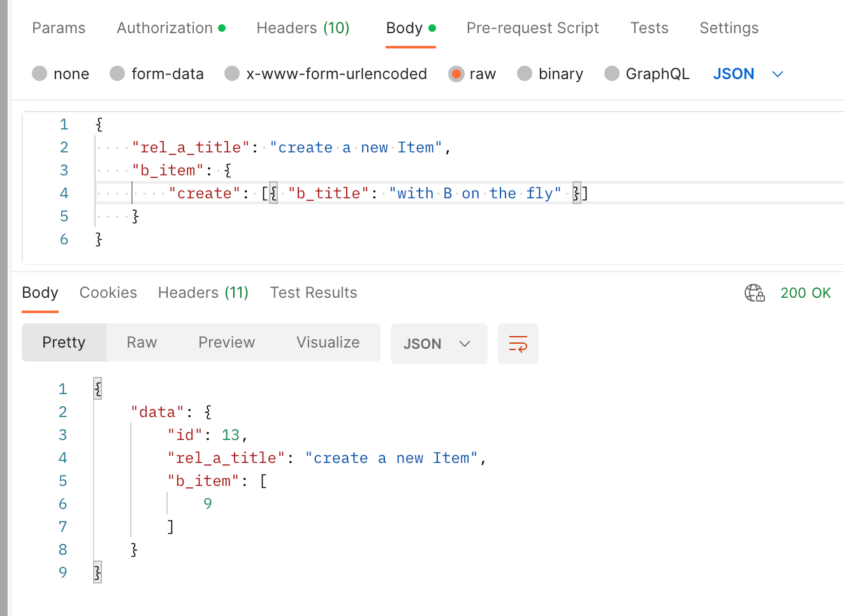Select the form-data body type
Image resolution: width=844 pixels, height=616 pixels.
tap(117, 74)
